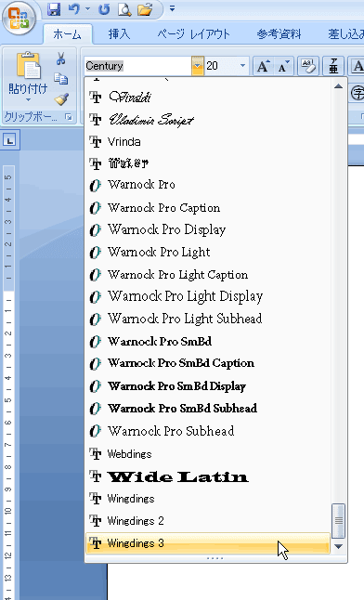
Task: Redo or repeat the last action
Action: point(104,8)
